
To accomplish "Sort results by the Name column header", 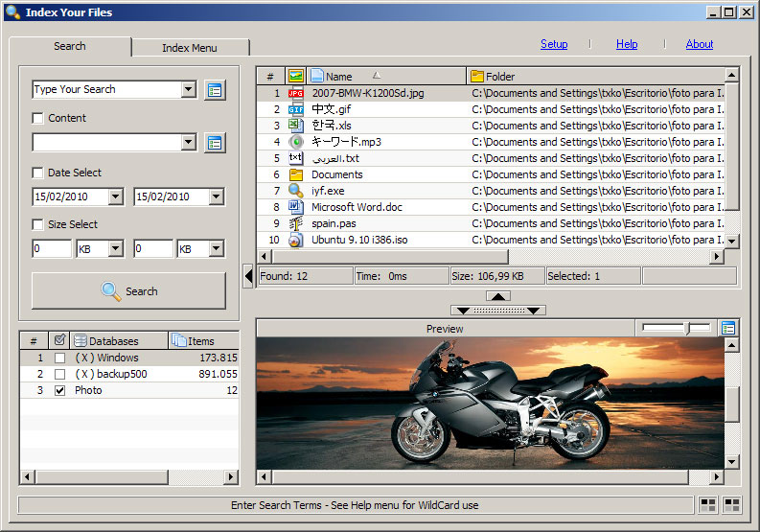I will [339, 77].
